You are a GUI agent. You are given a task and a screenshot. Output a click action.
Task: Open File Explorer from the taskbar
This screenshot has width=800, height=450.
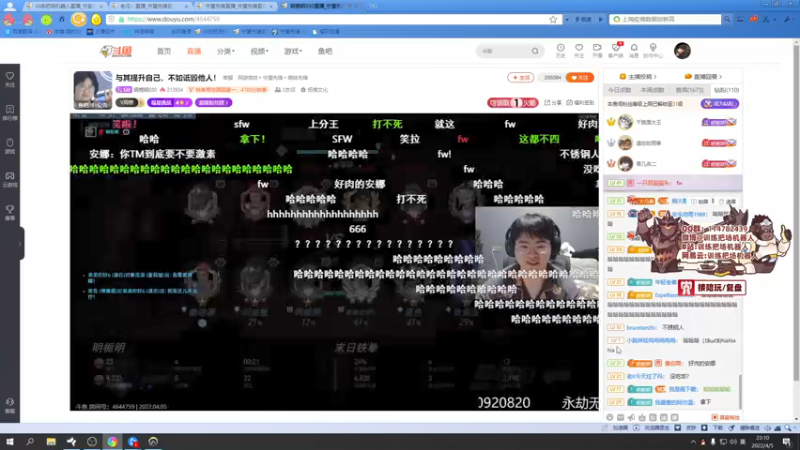pos(51,441)
